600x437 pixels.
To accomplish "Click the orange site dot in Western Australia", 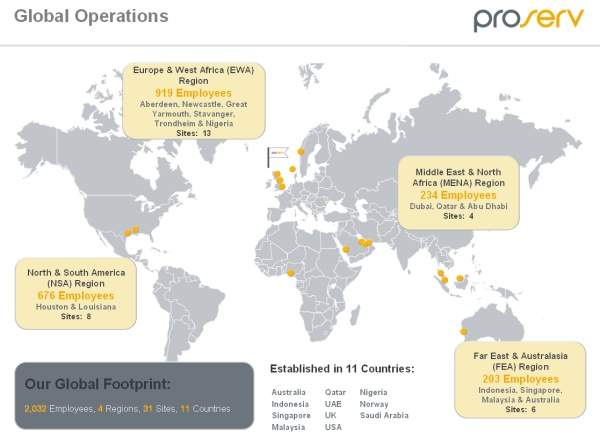I will (x=464, y=332).
